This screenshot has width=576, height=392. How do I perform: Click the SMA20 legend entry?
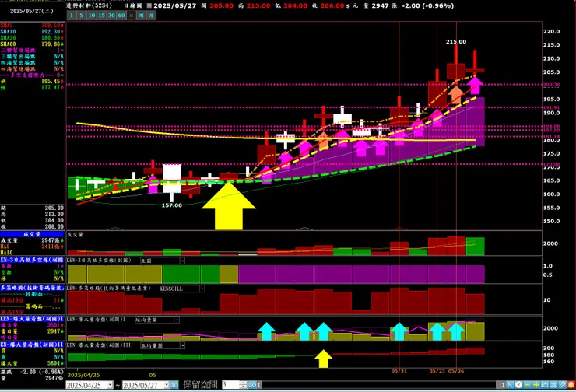(32, 38)
